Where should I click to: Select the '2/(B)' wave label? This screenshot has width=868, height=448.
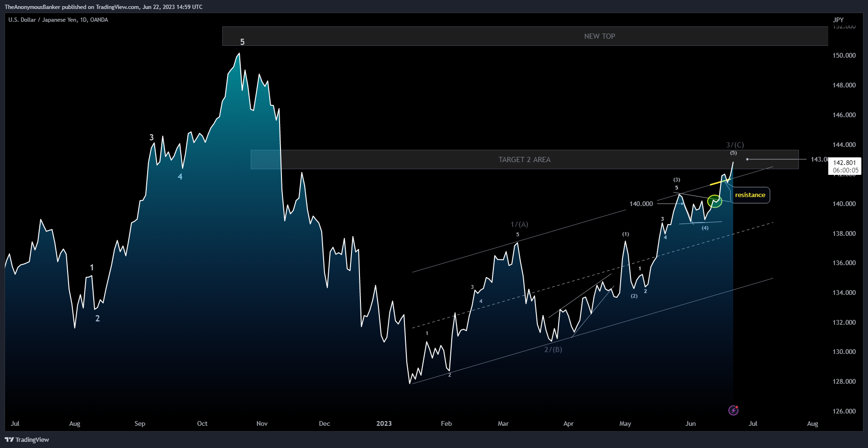[553, 350]
